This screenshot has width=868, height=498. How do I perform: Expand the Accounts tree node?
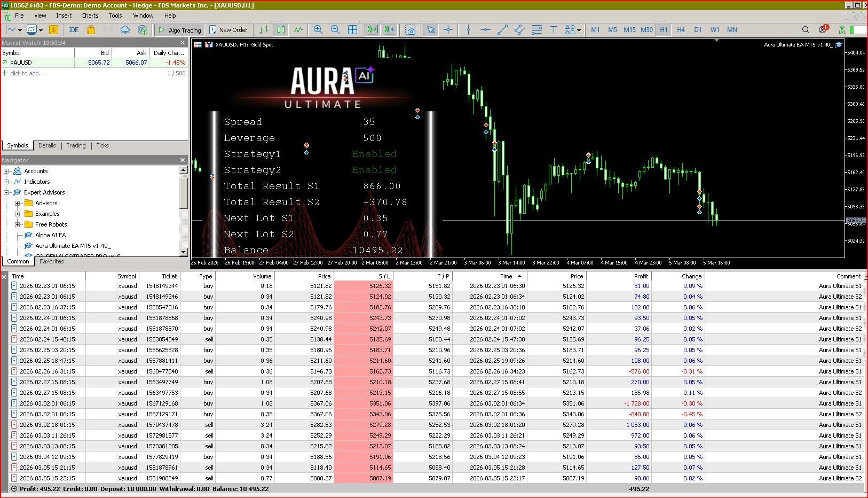(x=6, y=171)
